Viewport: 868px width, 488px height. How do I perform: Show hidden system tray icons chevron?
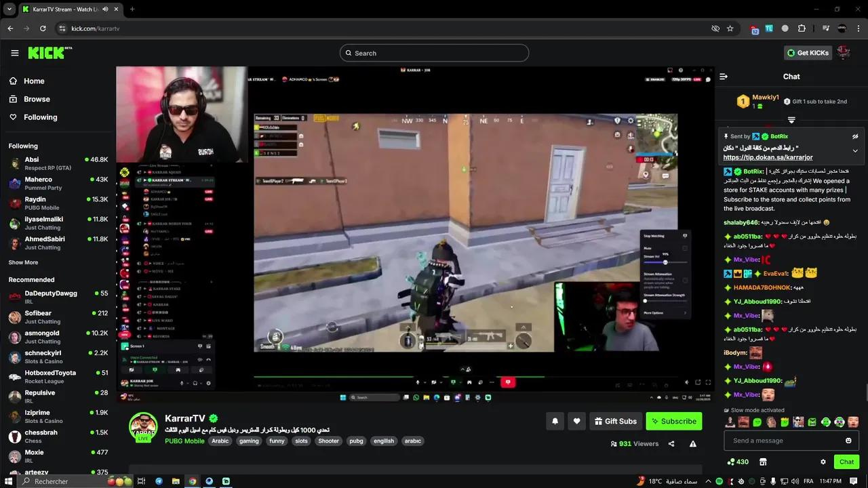pos(708,481)
